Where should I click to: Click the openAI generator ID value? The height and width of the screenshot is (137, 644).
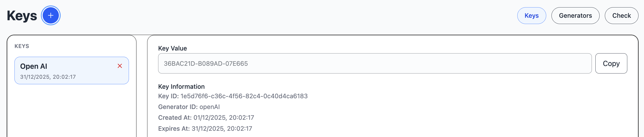[x=210, y=107]
